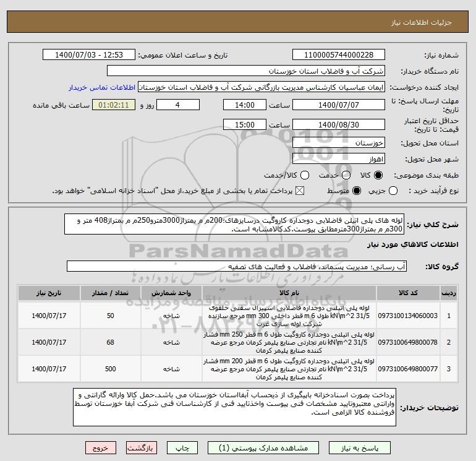Click the remaining days field showing 4

coord(178,105)
